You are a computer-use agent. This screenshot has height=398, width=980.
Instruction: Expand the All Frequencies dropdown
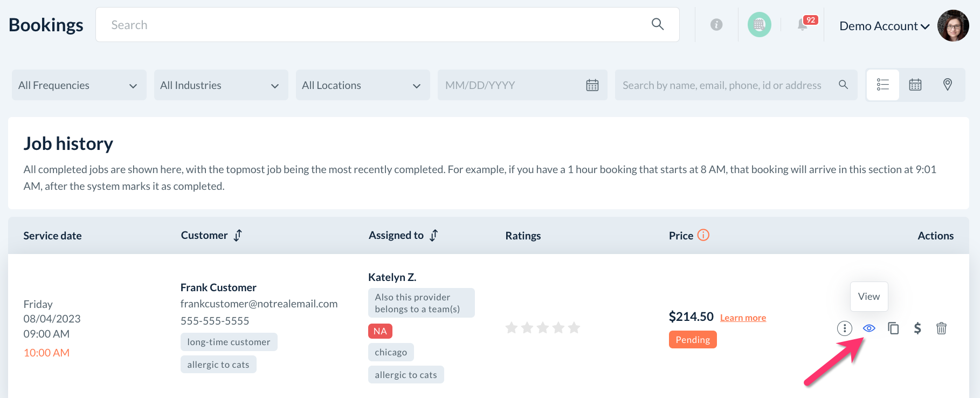[x=79, y=85]
